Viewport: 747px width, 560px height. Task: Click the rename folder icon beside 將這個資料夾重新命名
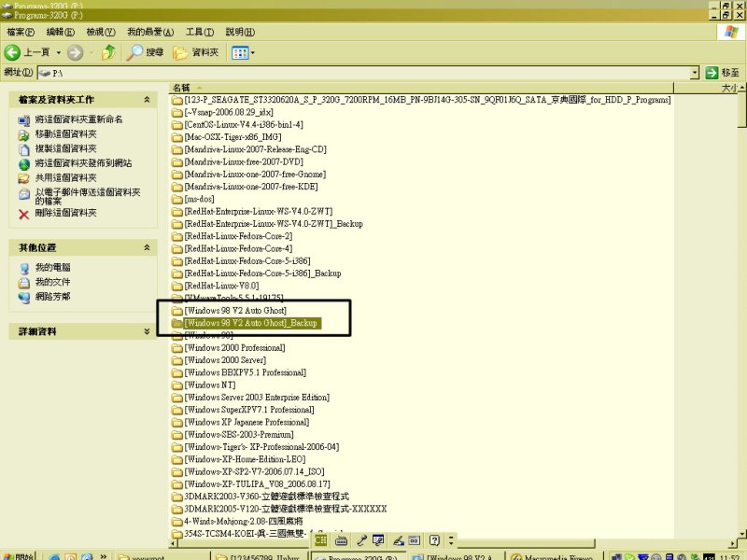(24, 120)
